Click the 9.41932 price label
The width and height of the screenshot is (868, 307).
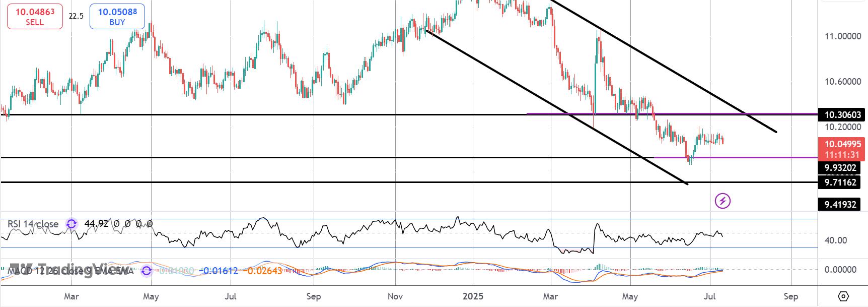(x=840, y=205)
